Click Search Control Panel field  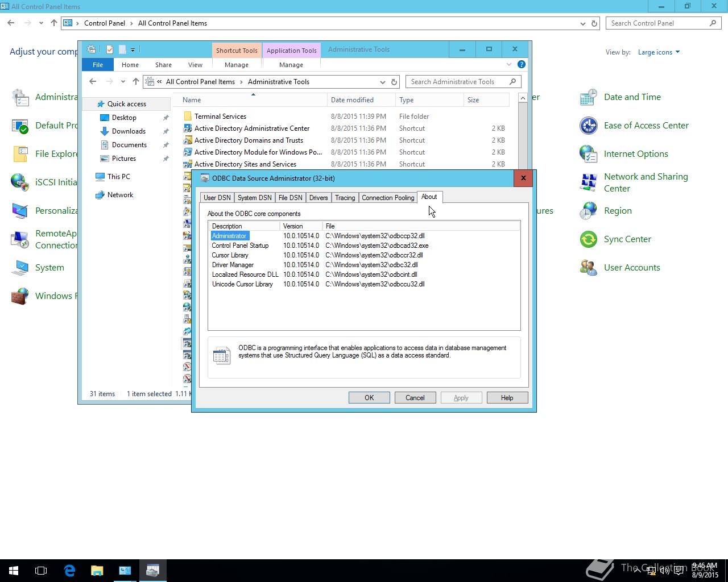coord(663,23)
